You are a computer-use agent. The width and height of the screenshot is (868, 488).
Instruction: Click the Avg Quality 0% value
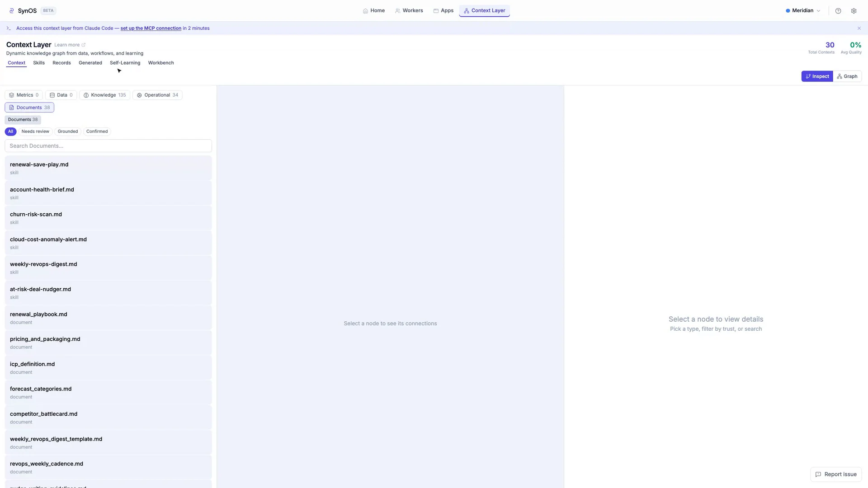pyautogui.click(x=855, y=45)
